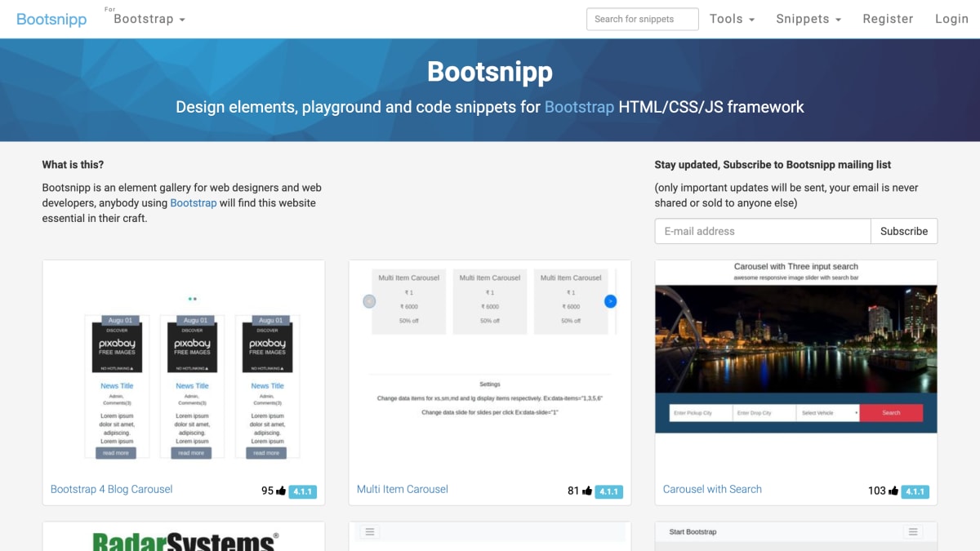Focus the Search for snippets field
This screenshot has height=551, width=980.
[x=643, y=19]
